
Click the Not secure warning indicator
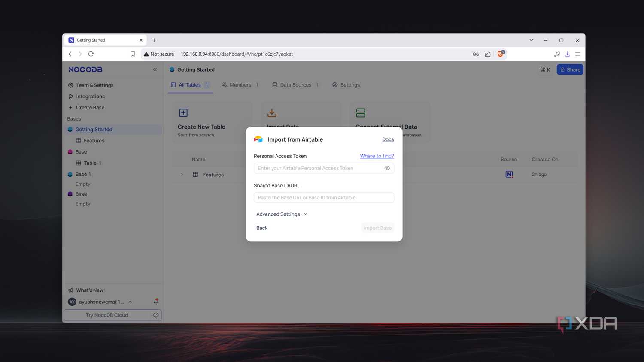pyautogui.click(x=159, y=54)
